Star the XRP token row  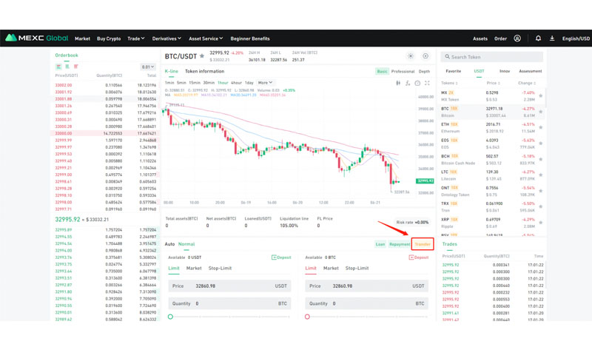click(541, 223)
